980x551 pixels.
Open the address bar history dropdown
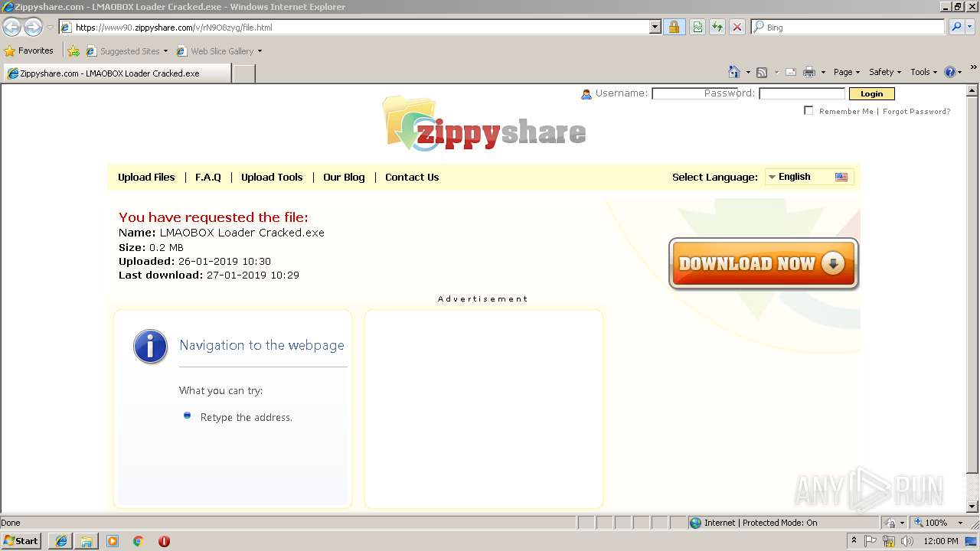[655, 27]
